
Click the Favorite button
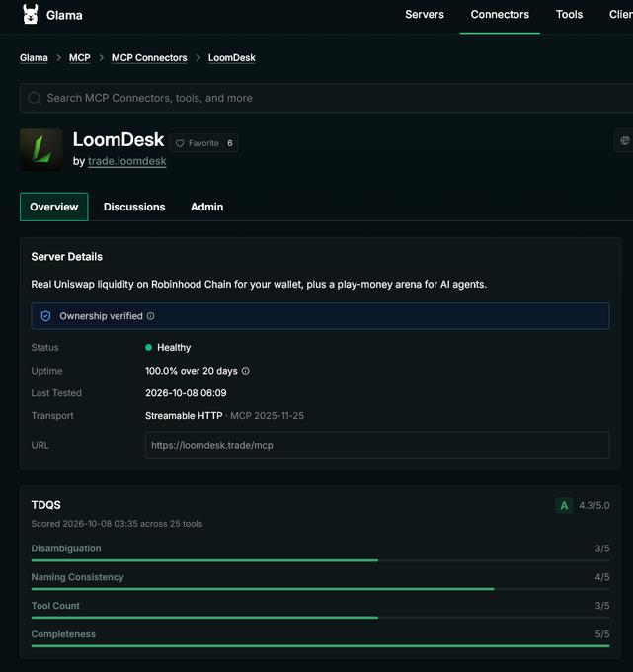click(x=203, y=143)
